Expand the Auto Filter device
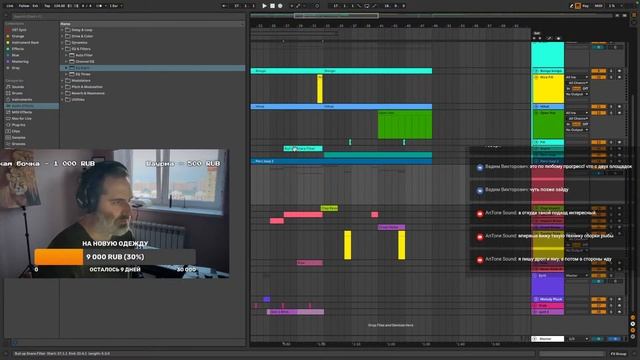The height and width of the screenshot is (360, 640). click(x=67, y=55)
